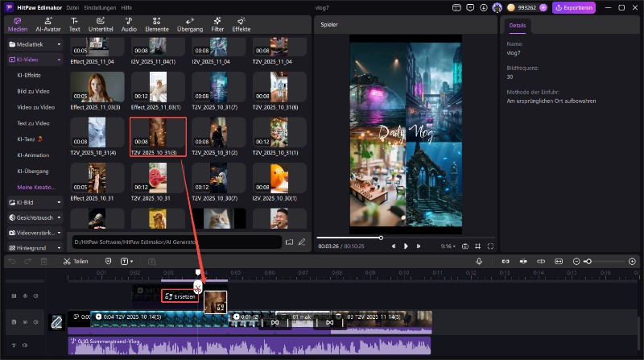Select the Filter tab

click(x=217, y=23)
